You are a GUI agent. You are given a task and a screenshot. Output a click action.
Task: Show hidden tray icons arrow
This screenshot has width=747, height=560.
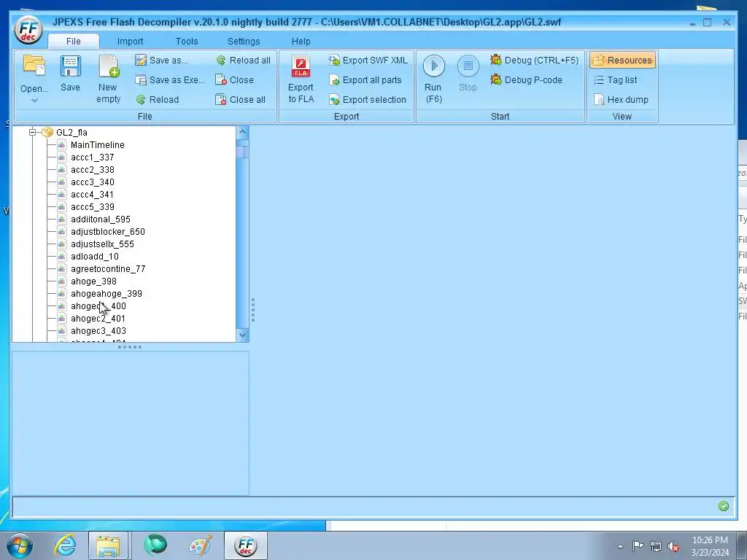coord(620,547)
